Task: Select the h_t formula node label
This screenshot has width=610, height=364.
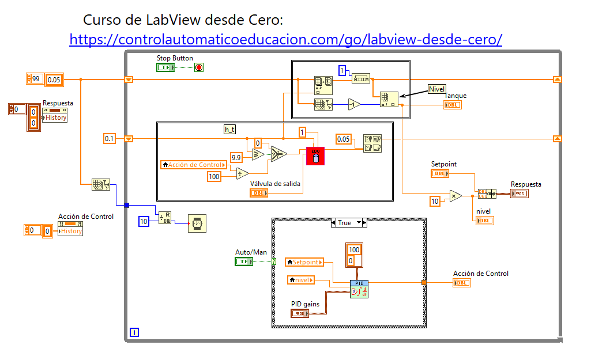Action: [x=229, y=130]
